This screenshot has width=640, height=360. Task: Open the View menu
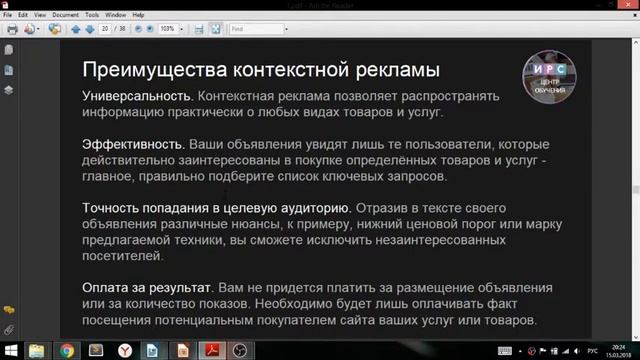coord(40,15)
